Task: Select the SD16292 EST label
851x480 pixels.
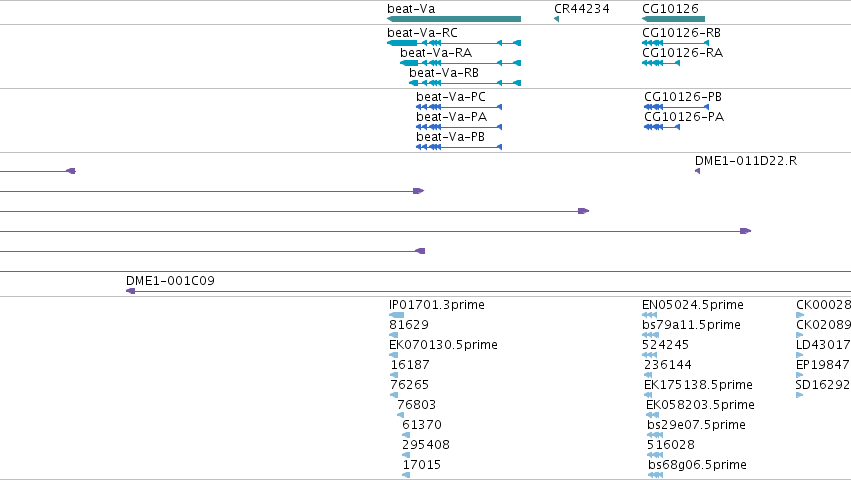Action: coord(823,385)
